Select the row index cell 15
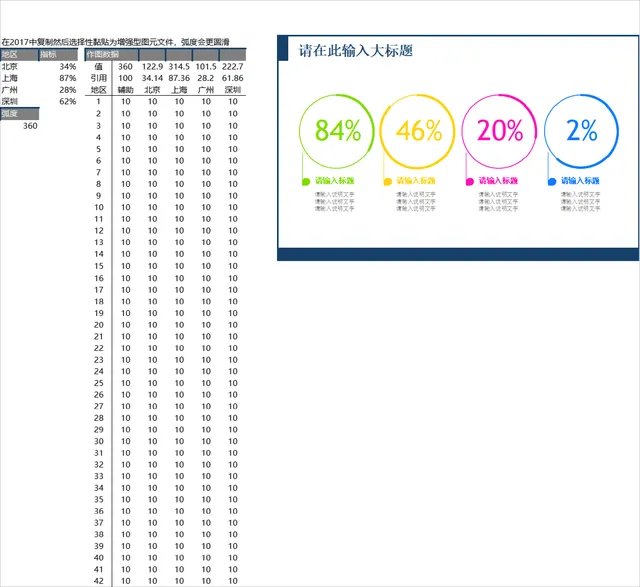Screen dimensions: 640x587 click(x=98, y=266)
